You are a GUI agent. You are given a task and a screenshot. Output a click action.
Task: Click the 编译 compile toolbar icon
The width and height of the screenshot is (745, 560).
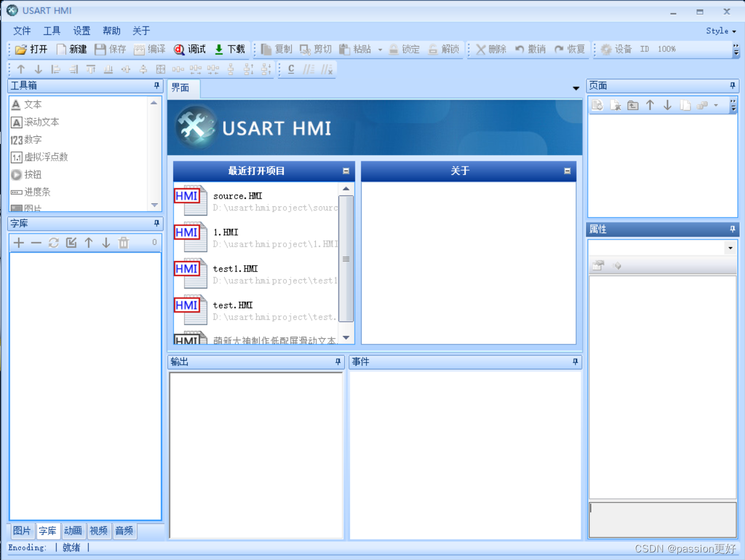pyautogui.click(x=139, y=50)
